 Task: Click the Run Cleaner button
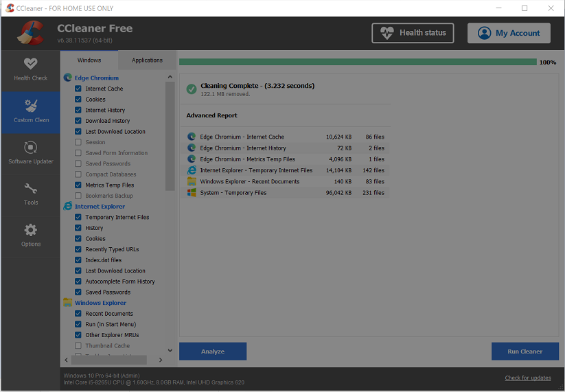click(525, 351)
